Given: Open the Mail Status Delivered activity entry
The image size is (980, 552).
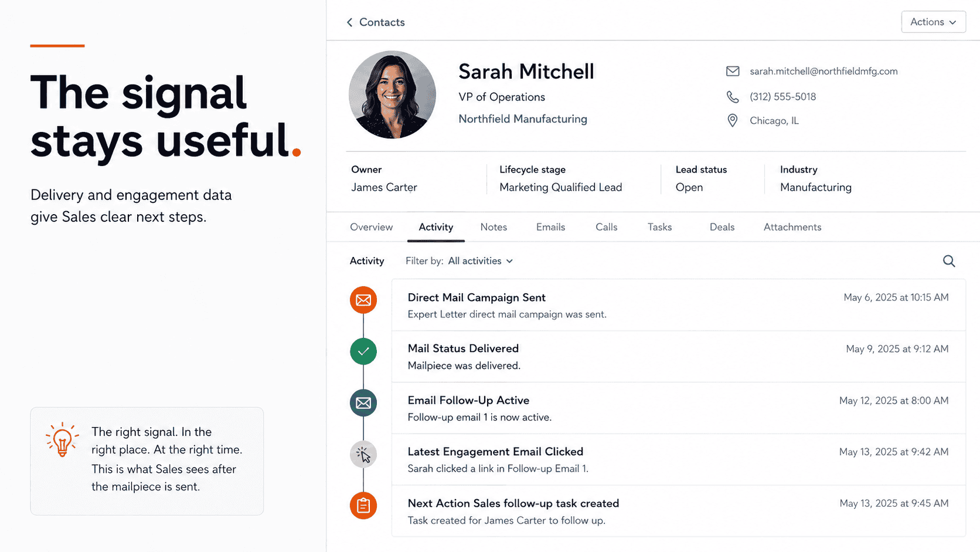Looking at the screenshot, I should coord(678,357).
